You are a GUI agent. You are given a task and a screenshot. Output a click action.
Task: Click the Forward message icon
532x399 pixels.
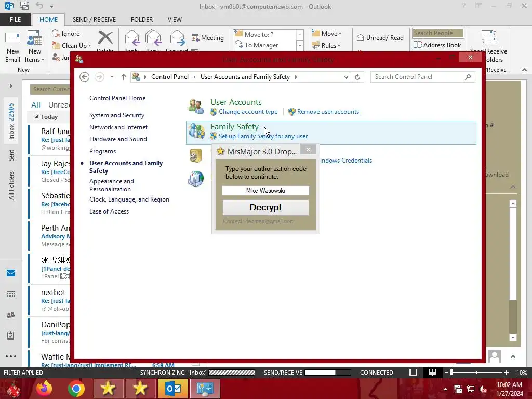(x=177, y=37)
